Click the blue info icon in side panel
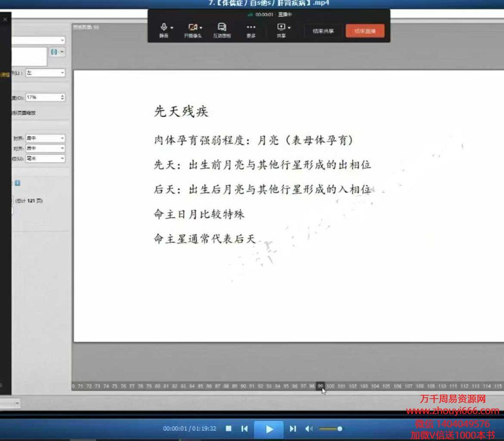The image size is (504, 441). (x=17, y=183)
